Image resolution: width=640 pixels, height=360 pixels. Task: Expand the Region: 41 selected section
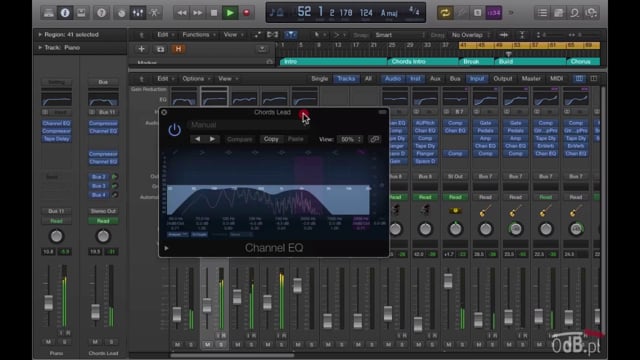tap(40, 35)
